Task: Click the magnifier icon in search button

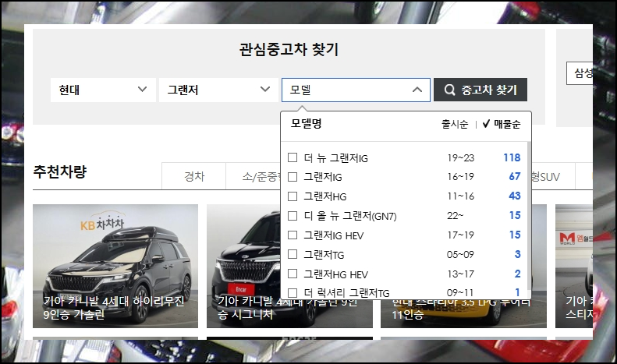Action: 450,90
